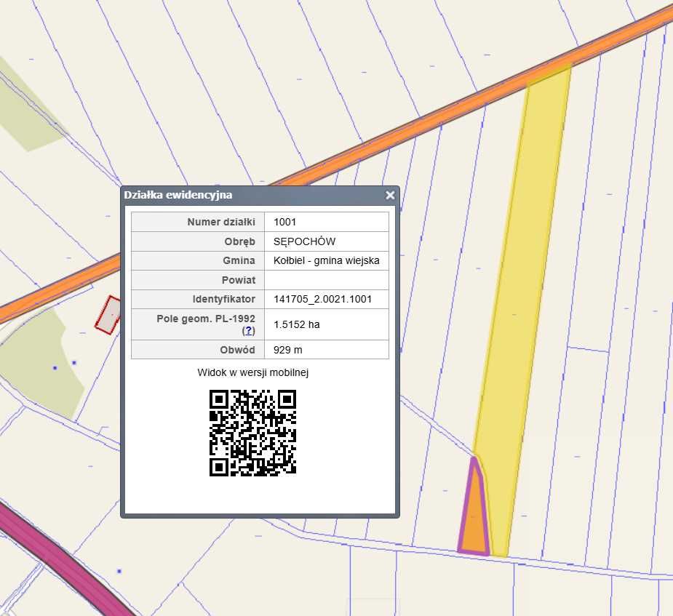This screenshot has height=616, width=673.
Task: Click the area value 1.5152 ha
Action: click(297, 324)
